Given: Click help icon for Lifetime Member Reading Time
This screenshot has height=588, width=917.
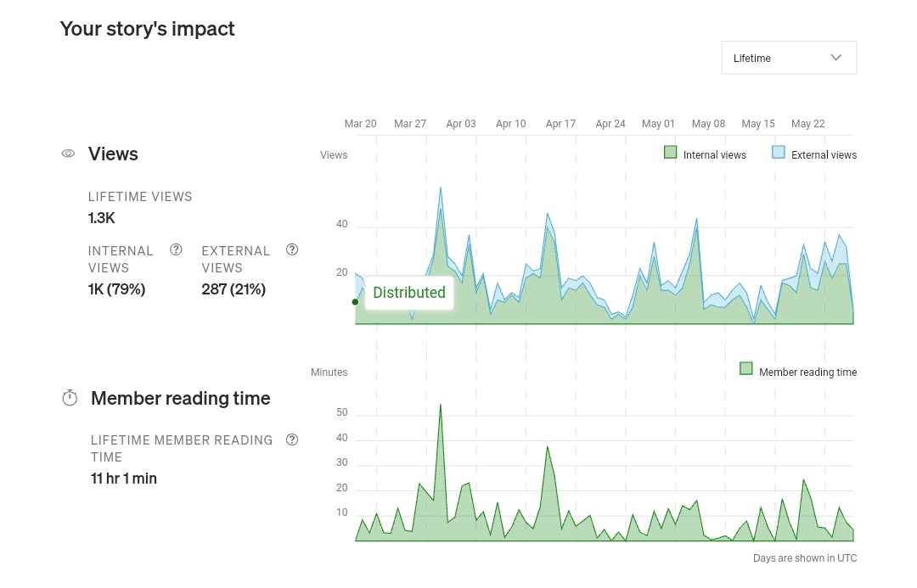Looking at the screenshot, I should point(292,440).
